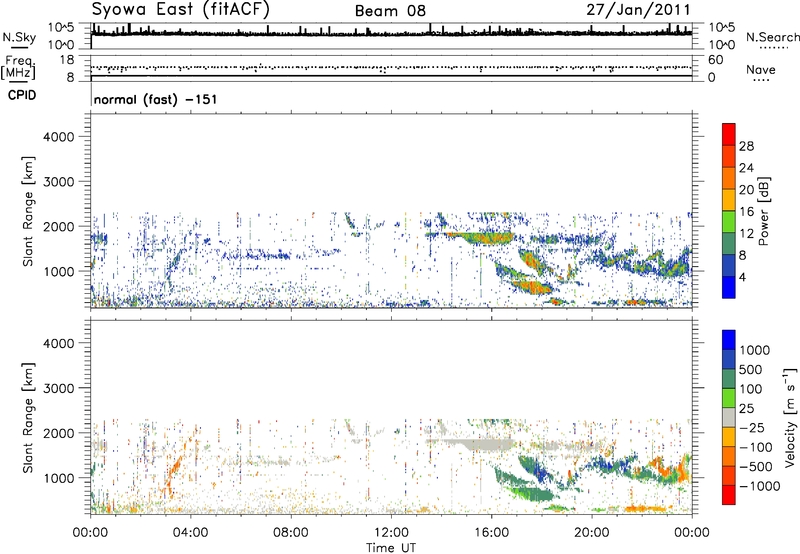
Task: Click the '-25' label on Velocity color bar
Action: click(x=751, y=427)
